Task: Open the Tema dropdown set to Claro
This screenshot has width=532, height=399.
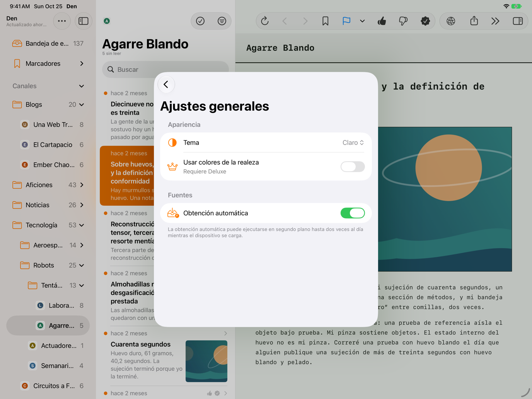Action: click(353, 143)
